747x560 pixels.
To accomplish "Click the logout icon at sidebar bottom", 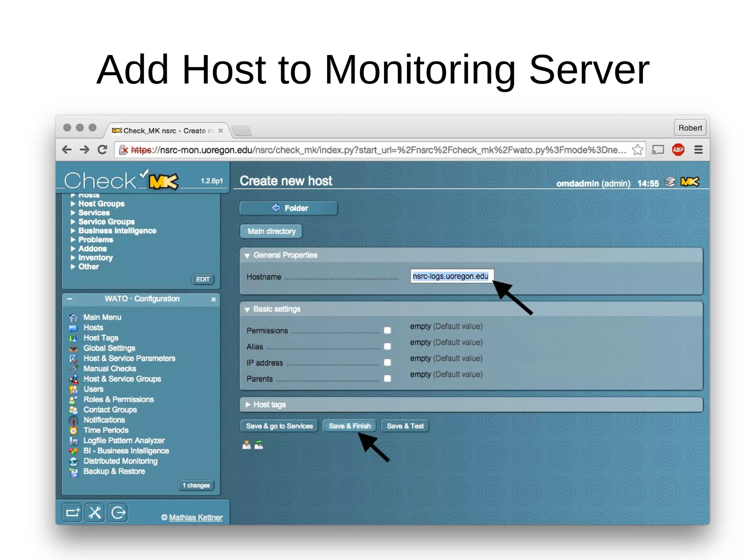I will [x=118, y=513].
